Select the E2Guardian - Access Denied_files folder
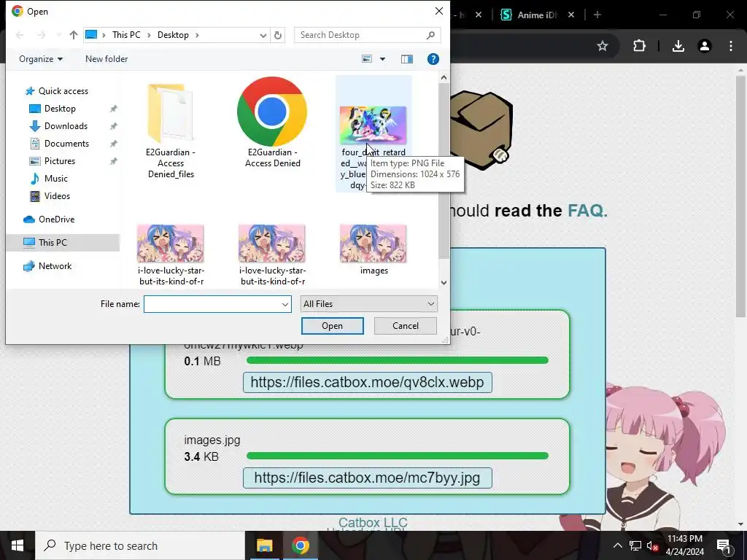Viewport: 747px width, 560px height. [171, 130]
